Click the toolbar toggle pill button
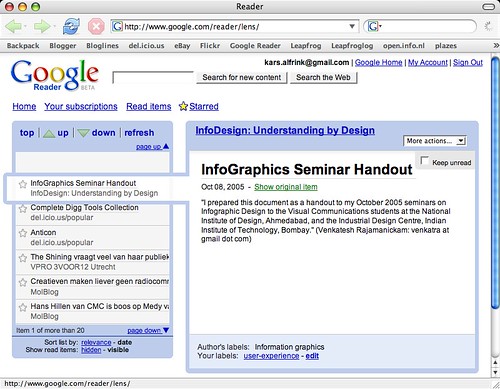The width and height of the screenshot is (500, 389). point(489,7)
